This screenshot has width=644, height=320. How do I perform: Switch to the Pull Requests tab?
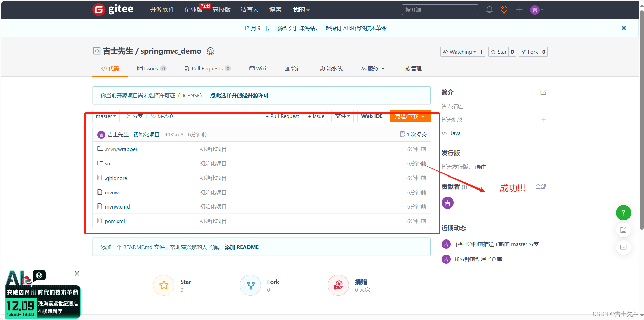[x=207, y=68]
